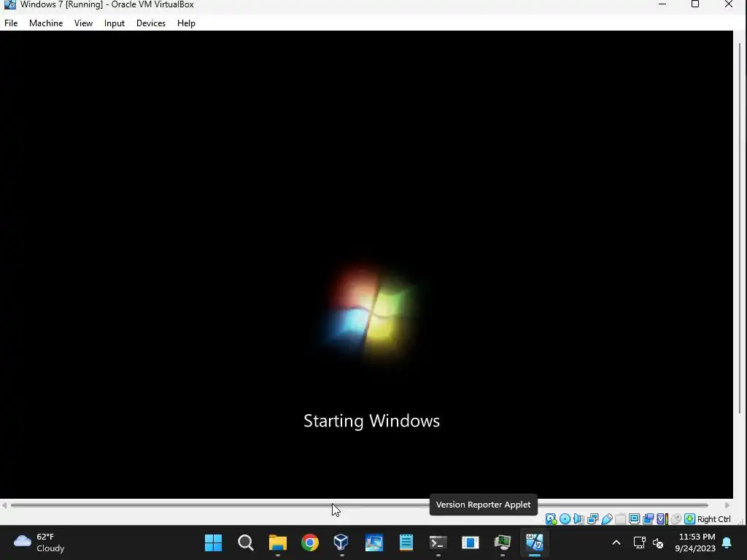This screenshot has width=747, height=560.
Task: Open VirtualBox Manager from taskbar
Action: pyautogui.click(x=341, y=542)
